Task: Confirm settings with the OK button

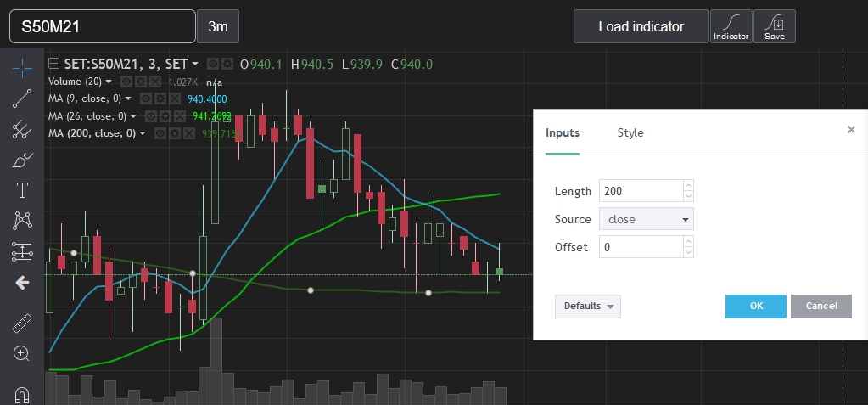Action: [x=756, y=306]
